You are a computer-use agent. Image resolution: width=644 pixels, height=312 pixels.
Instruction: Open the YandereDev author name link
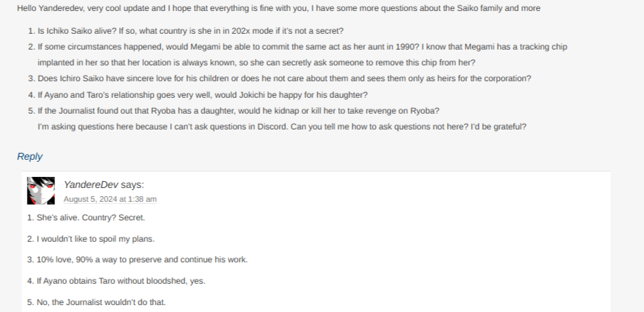coord(91,185)
